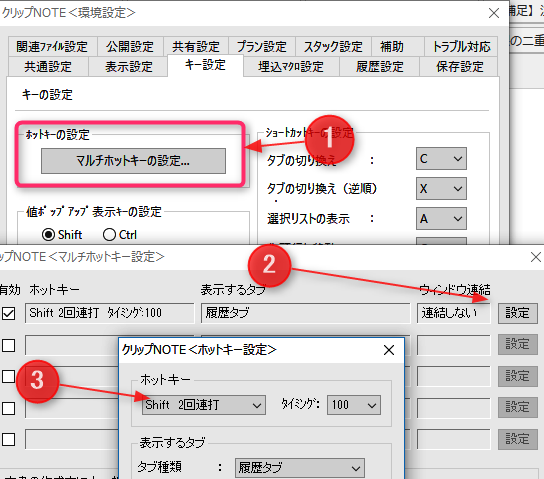Open the 埋込マクロ設定 tab
544x479 pixels.
tap(291, 67)
